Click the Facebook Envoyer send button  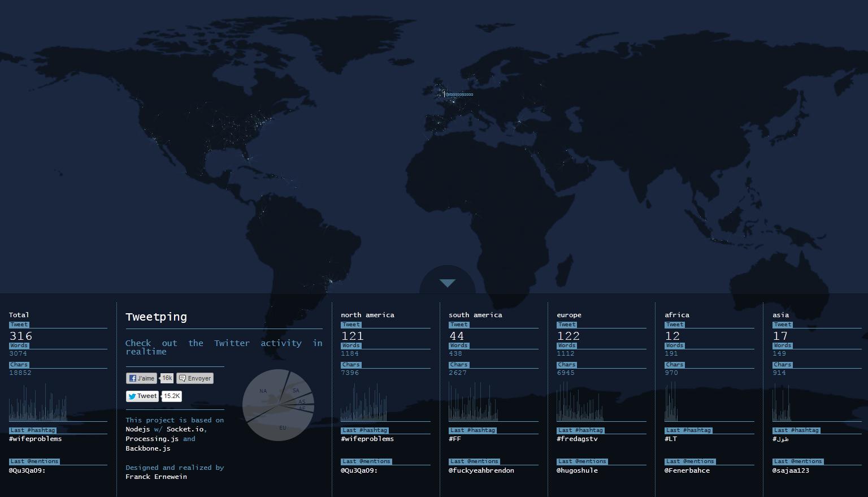(x=195, y=378)
